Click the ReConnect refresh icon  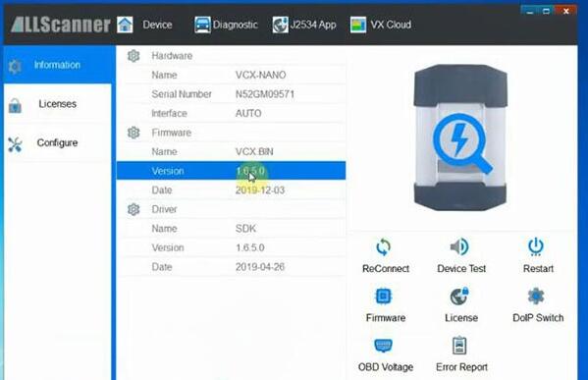click(383, 247)
